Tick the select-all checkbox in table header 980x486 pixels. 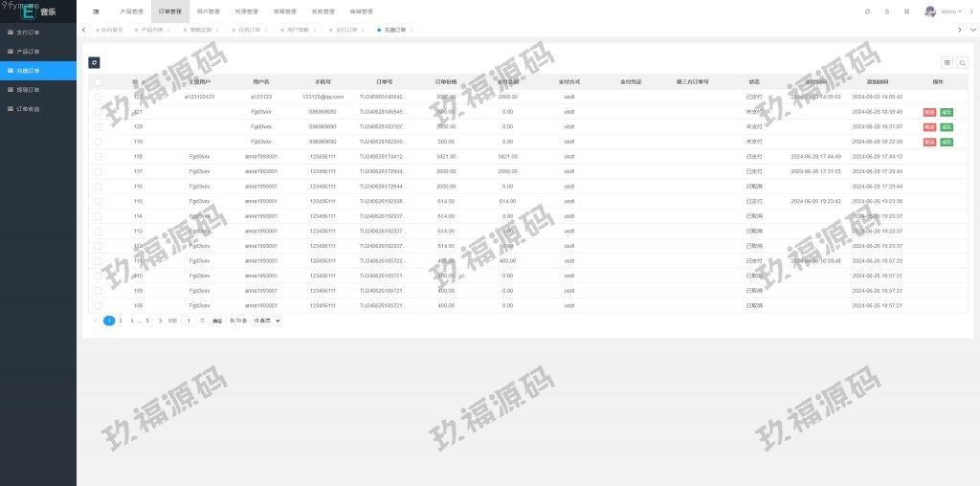98,82
